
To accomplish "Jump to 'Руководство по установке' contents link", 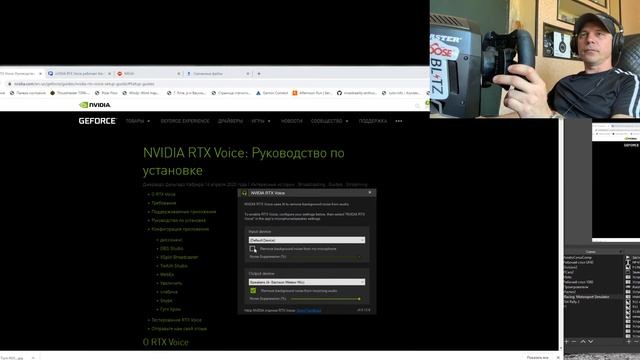I will 178,220.
